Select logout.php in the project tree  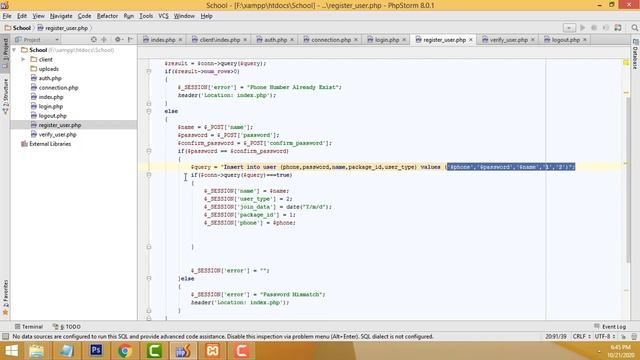click(x=52, y=116)
